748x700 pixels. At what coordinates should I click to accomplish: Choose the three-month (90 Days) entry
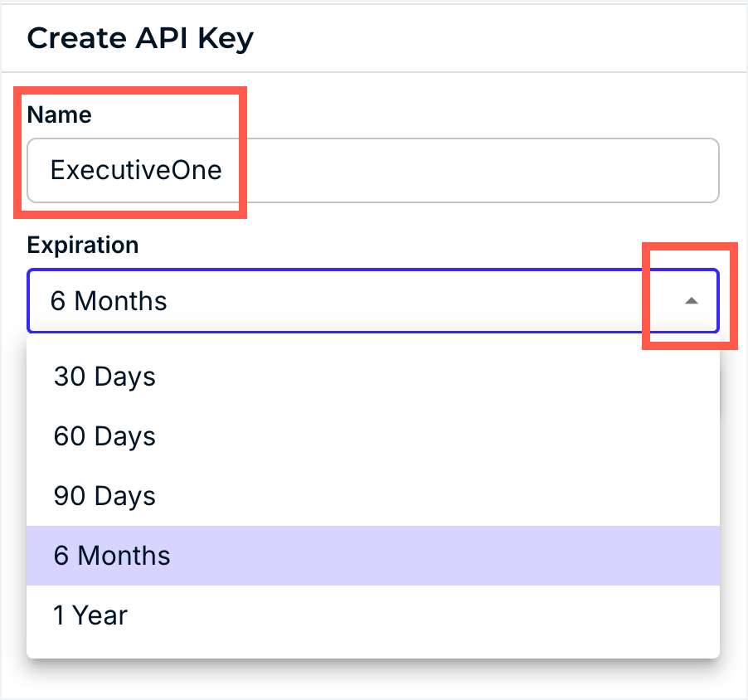pyautogui.click(x=104, y=496)
